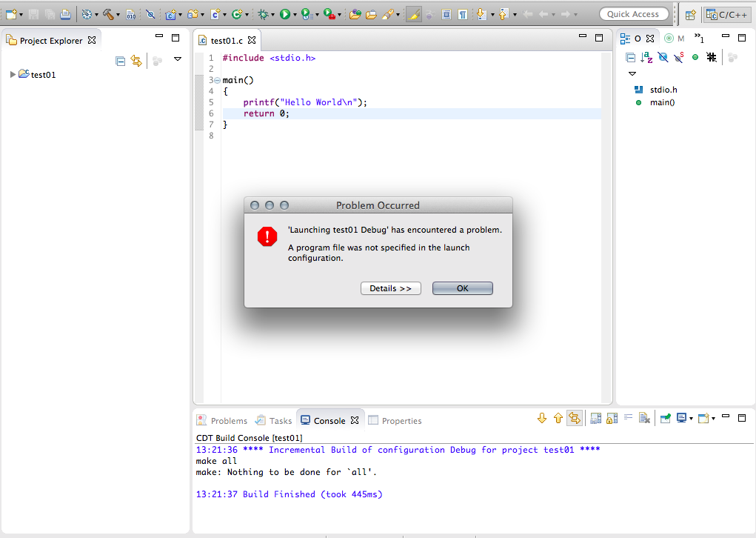Click the new C++ class icon
This screenshot has width=756, height=538.
point(236,15)
